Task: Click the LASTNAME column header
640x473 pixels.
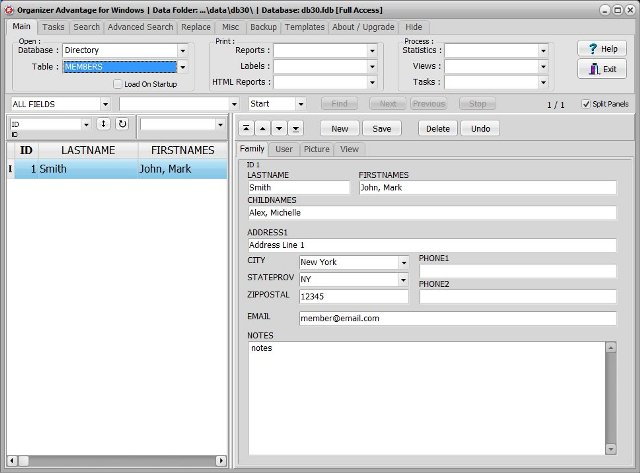Action: (x=88, y=150)
